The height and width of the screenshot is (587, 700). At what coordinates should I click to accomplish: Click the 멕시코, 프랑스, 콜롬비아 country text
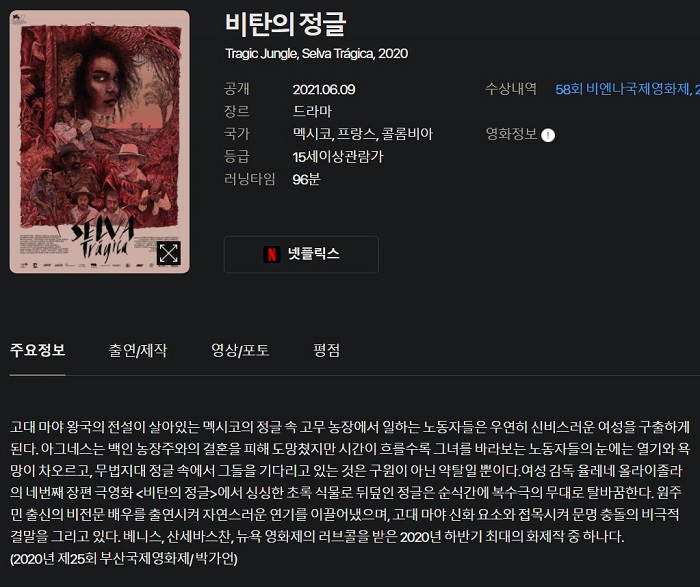pos(362,134)
